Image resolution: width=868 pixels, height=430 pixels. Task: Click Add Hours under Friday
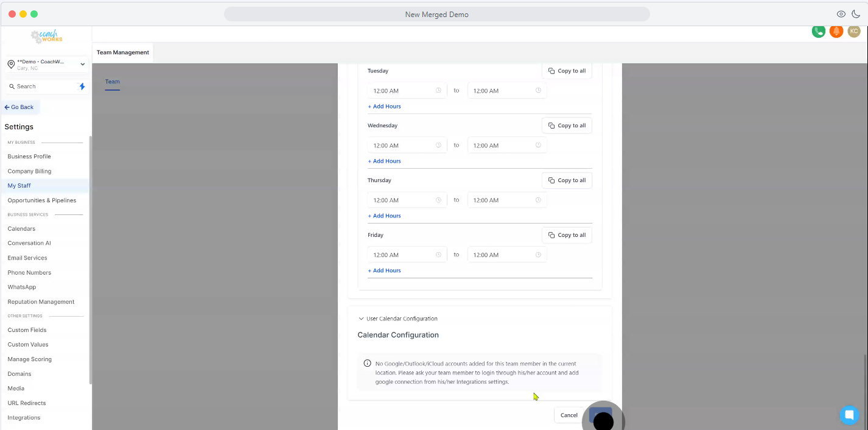pos(385,270)
